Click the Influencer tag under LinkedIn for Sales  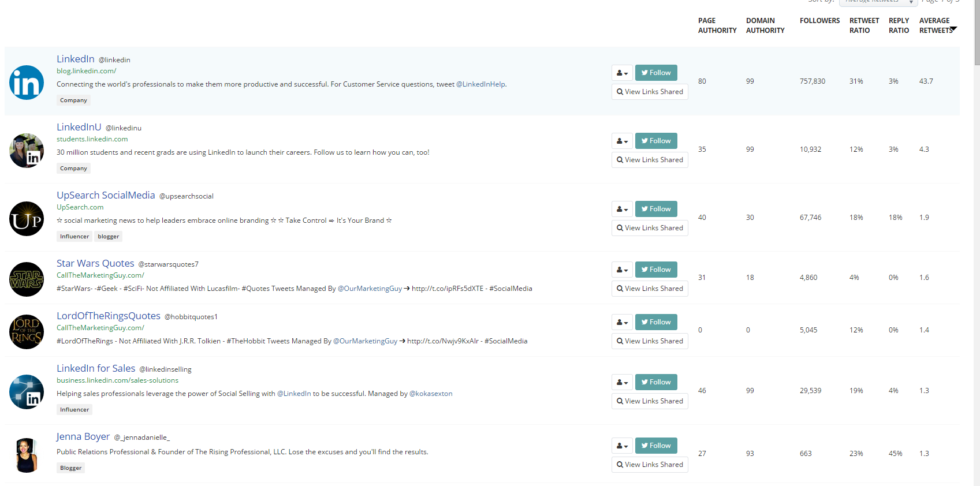click(x=74, y=410)
